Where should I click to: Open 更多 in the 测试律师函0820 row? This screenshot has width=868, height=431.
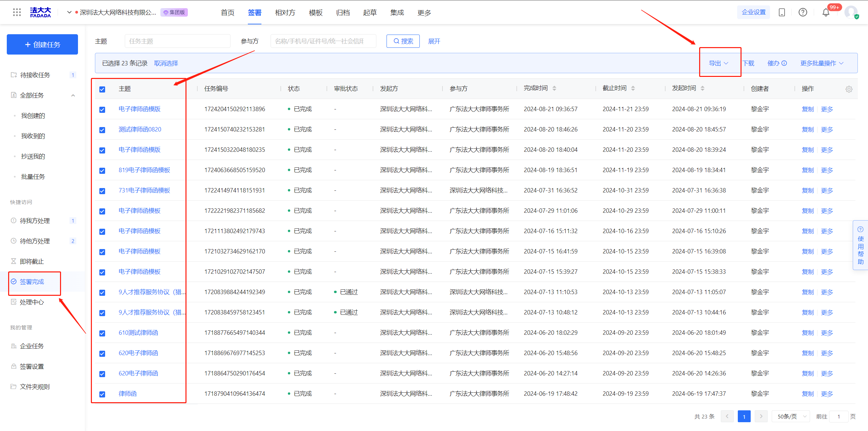pos(827,129)
